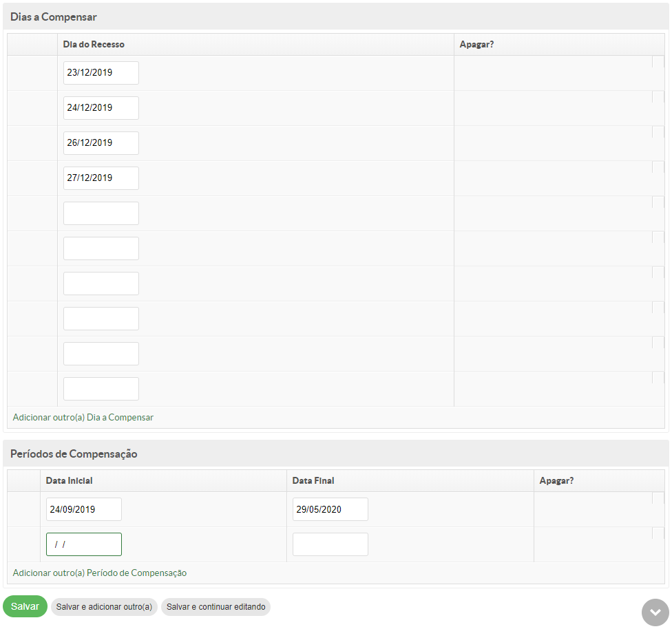Add another Período de Compensação row
672x629 pixels.
(100, 573)
